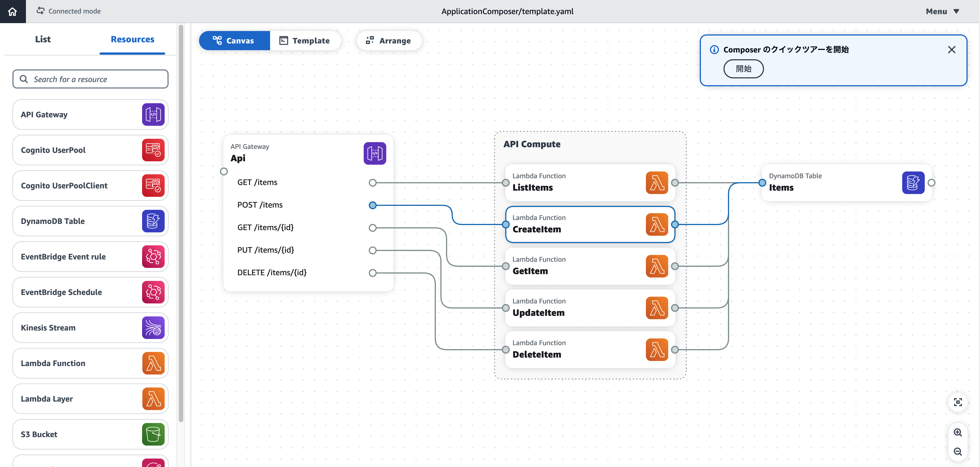This screenshot has height=467, width=980.
Task: Click the GetItem Lambda icon
Action: [657, 266]
